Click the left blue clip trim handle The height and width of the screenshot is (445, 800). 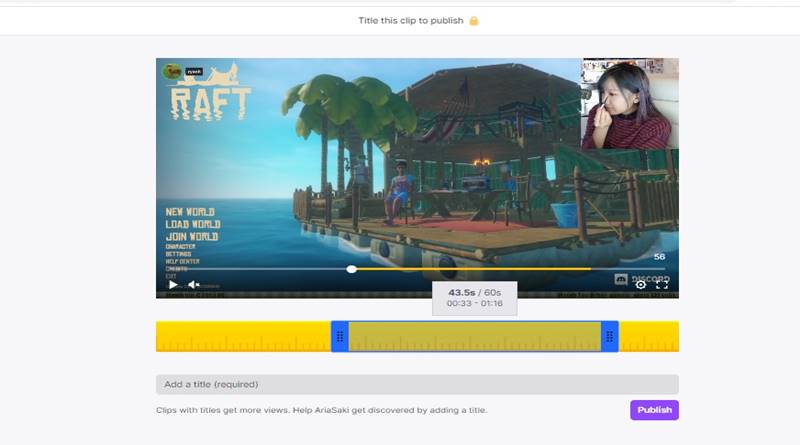(340, 336)
